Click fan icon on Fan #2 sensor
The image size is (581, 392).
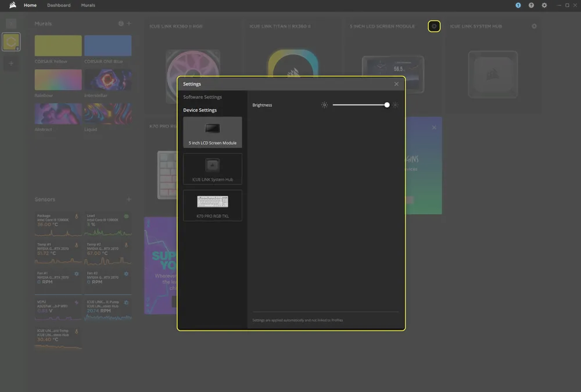[126, 274]
